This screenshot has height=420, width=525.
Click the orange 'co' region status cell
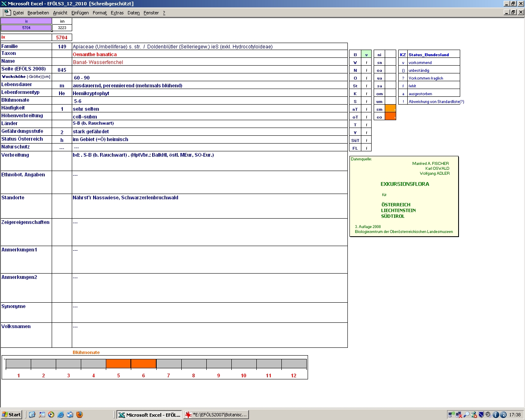390,116
